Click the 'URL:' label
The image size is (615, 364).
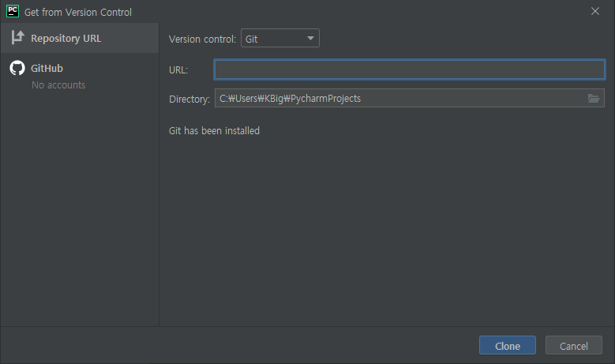tap(178, 70)
